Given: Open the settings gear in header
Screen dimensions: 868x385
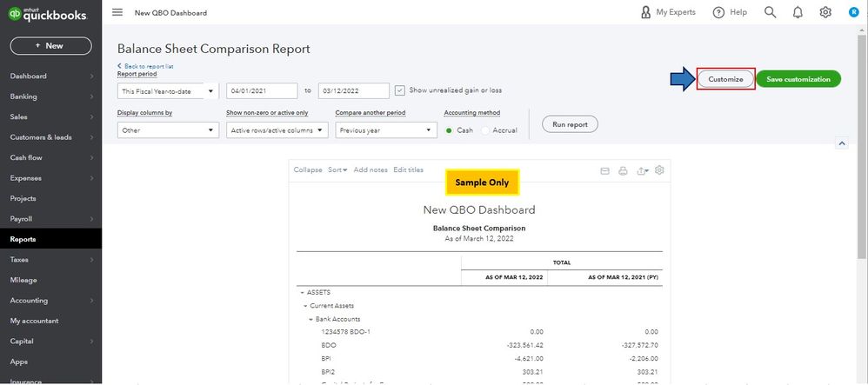Looking at the screenshot, I should click(825, 13).
